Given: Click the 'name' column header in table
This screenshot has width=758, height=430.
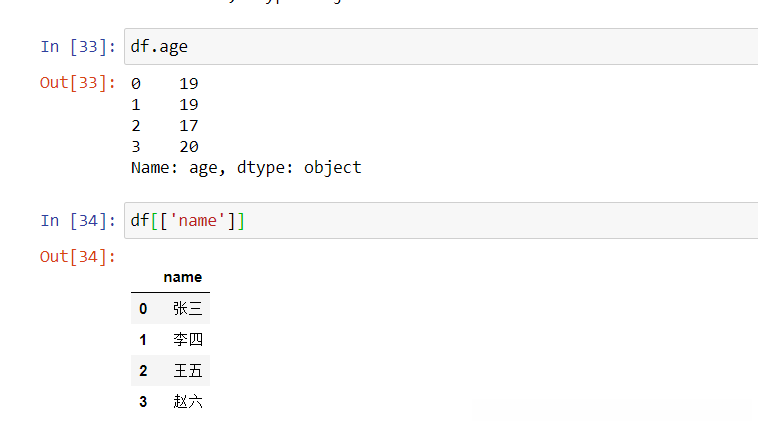Looking at the screenshot, I should point(182,277).
